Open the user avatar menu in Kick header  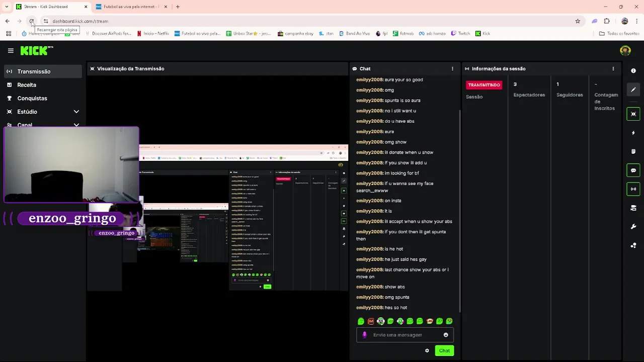tap(625, 50)
